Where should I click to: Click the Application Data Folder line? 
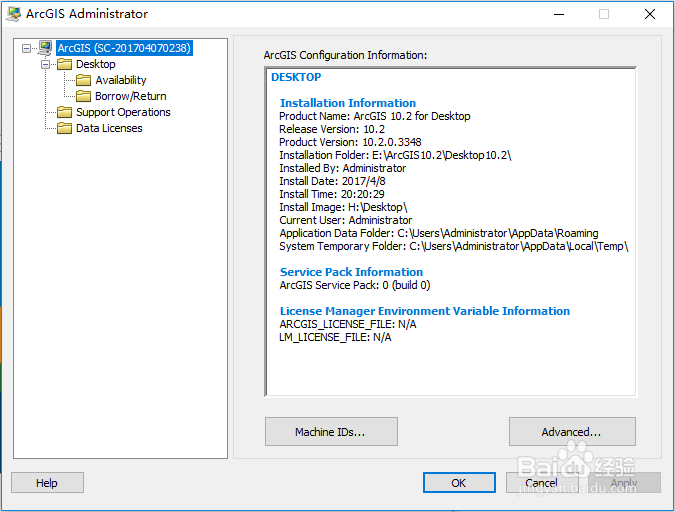coord(439,233)
